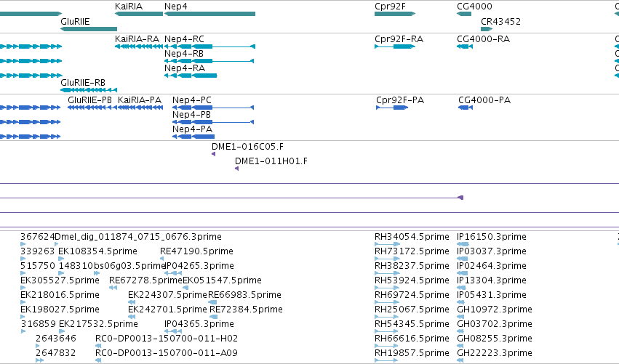This screenshot has width=619, height=364.
Task: Select the EK198027.5prime label
Action: click(x=60, y=310)
